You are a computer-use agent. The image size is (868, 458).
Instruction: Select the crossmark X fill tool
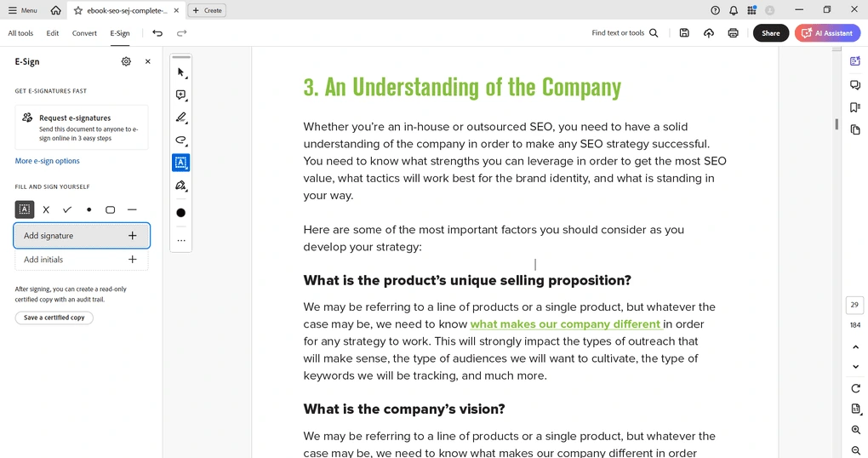pyautogui.click(x=46, y=209)
